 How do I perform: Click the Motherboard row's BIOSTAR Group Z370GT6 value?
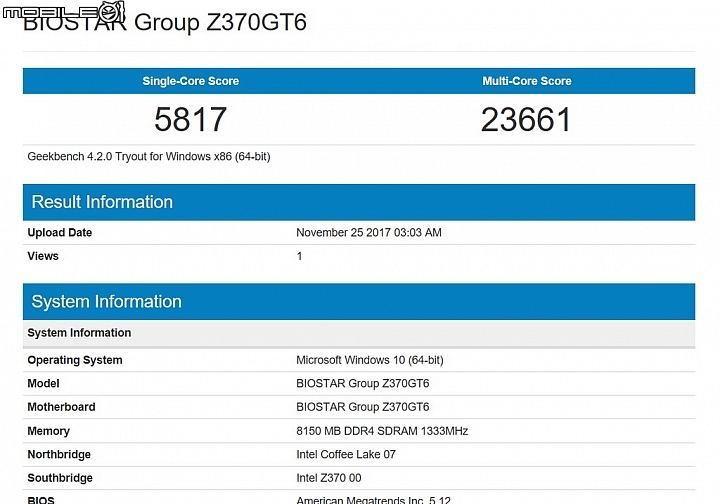(x=363, y=407)
